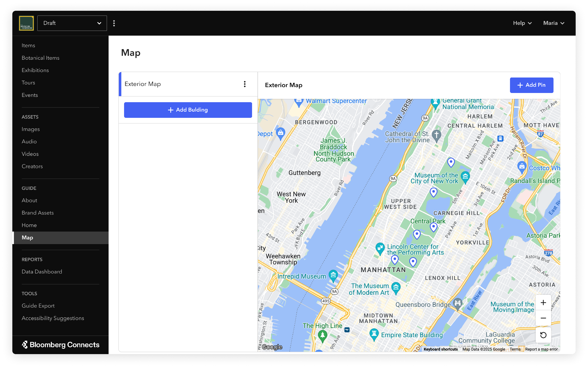Screen dimensions: 588x368
Task: Open Accessibility Suggestions
Action: 53,318
